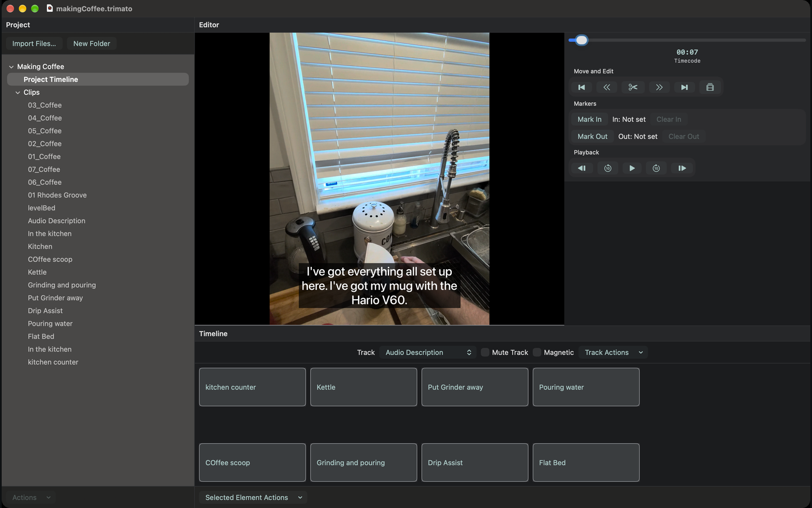This screenshot has width=812, height=508.
Task: Select the COffee scoop timeline block
Action: click(253, 463)
